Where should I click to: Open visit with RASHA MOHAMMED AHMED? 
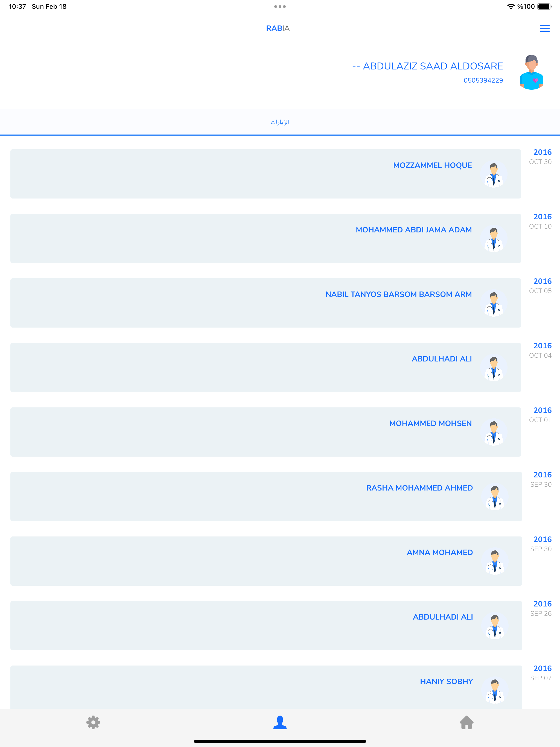[x=266, y=497]
